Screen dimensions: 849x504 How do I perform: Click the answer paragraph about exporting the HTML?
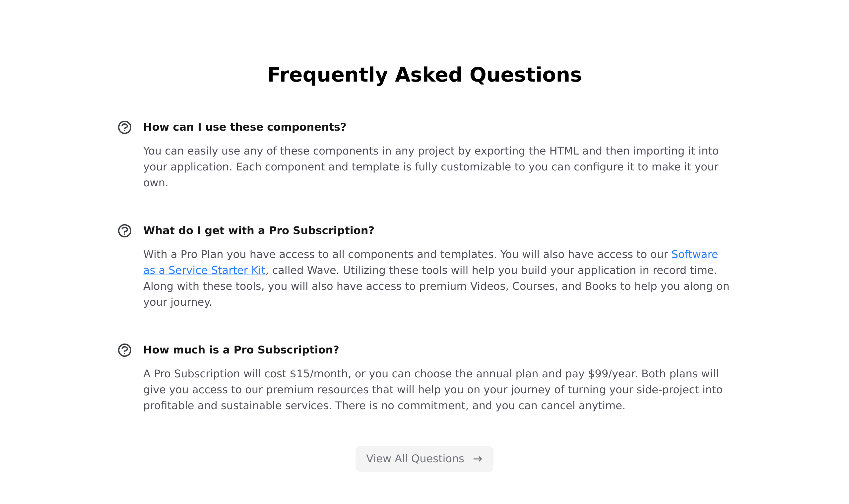(x=431, y=167)
